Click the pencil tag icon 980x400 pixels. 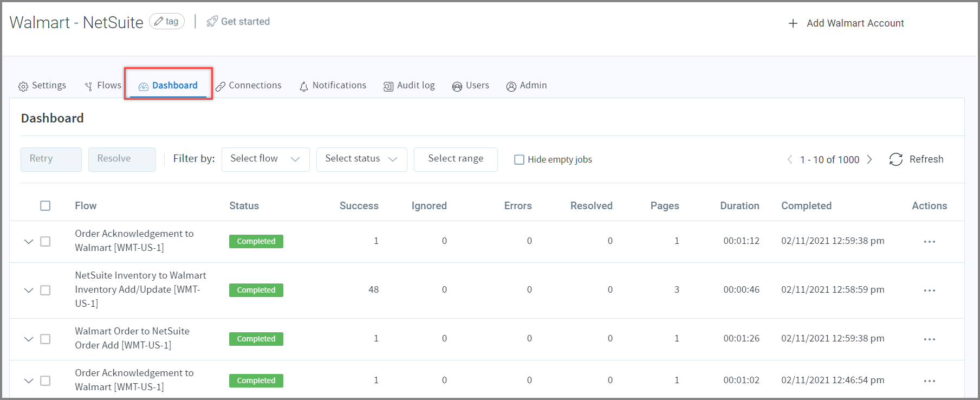(x=159, y=21)
